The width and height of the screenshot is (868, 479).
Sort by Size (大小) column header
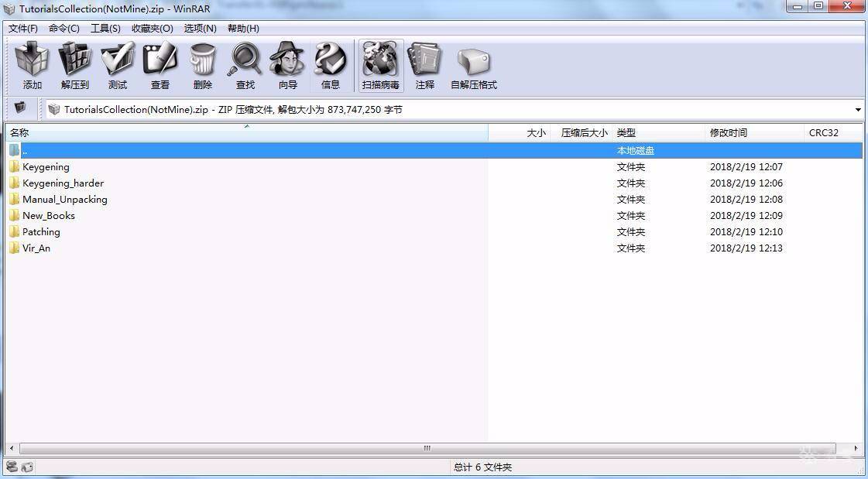point(520,133)
